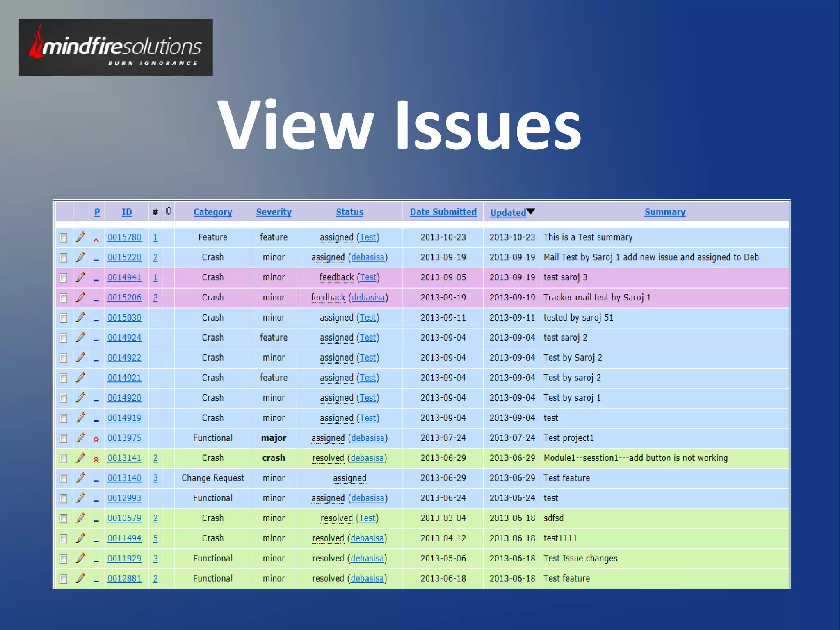The image size is (840, 630).
Task: Toggle checkbox for issue 0012881
Action: (64, 579)
